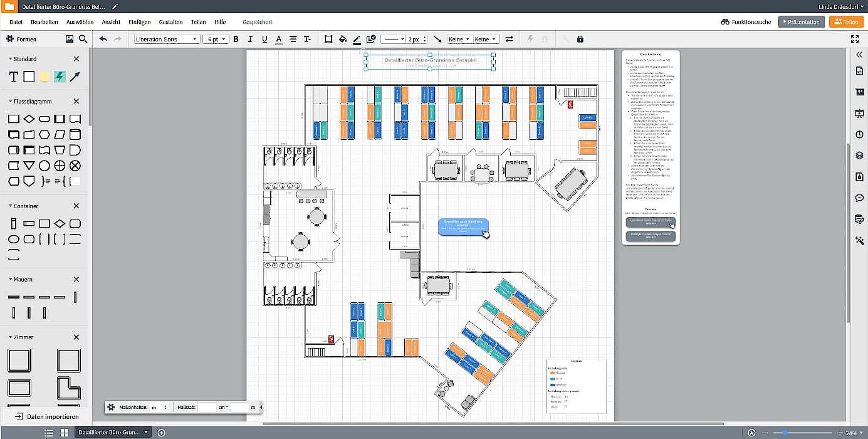Select the line color pencil tool
Screen dimensions: 868x439
(357, 39)
